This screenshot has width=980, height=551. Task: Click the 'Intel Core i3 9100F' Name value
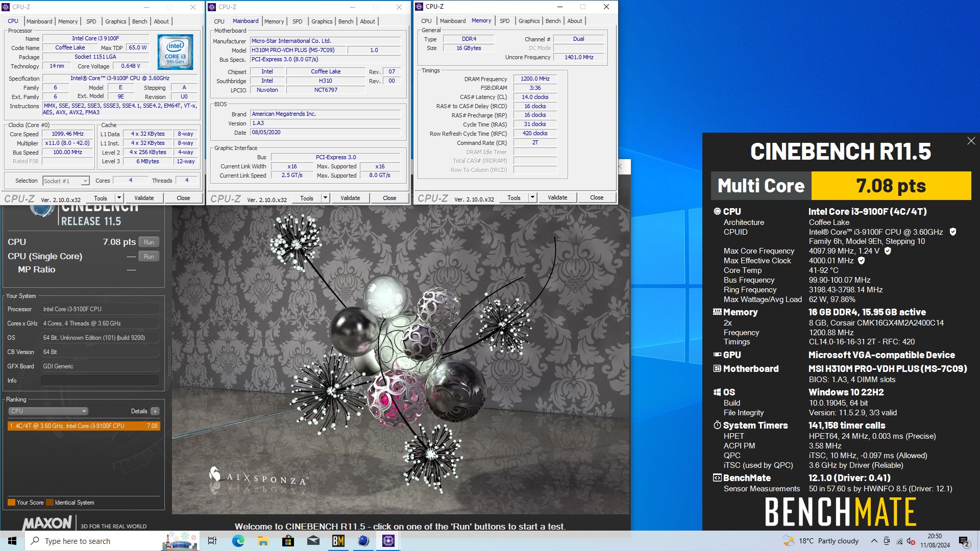click(x=95, y=38)
